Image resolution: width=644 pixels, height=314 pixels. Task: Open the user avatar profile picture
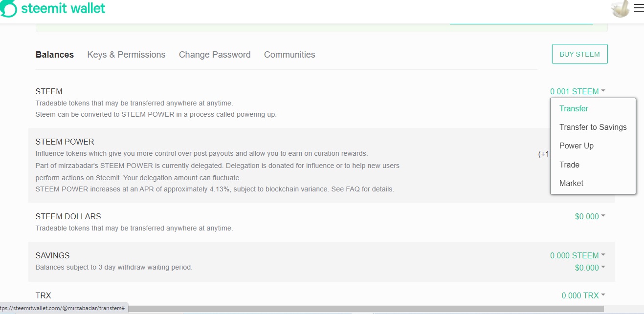click(620, 8)
